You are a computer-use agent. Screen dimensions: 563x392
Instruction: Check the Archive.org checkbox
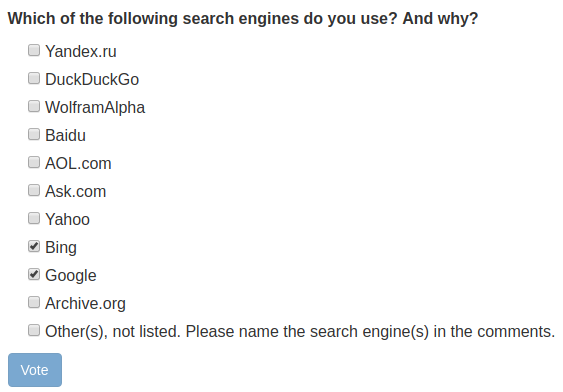tap(34, 302)
